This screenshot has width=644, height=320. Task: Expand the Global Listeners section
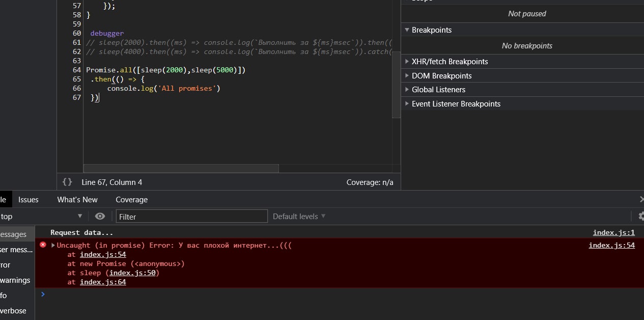coord(407,90)
